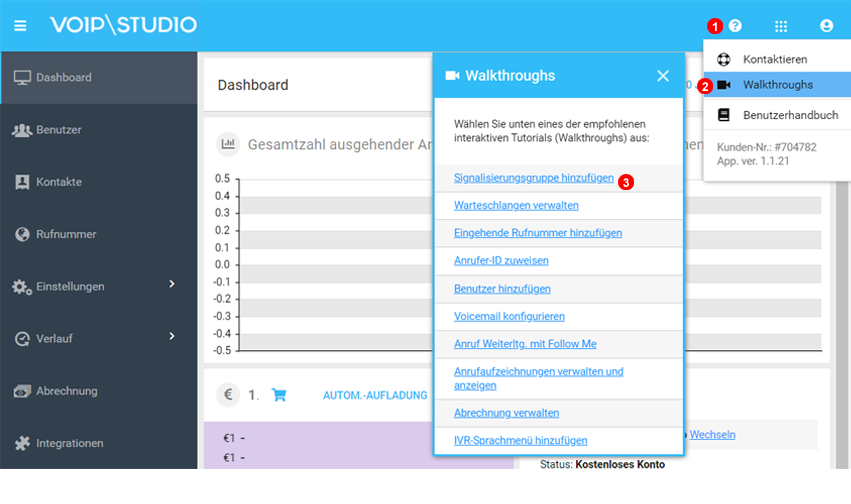Screen dimensions: 851x504
Task: Go to Benutzer in the sidebar
Action: [x=58, y=130]
